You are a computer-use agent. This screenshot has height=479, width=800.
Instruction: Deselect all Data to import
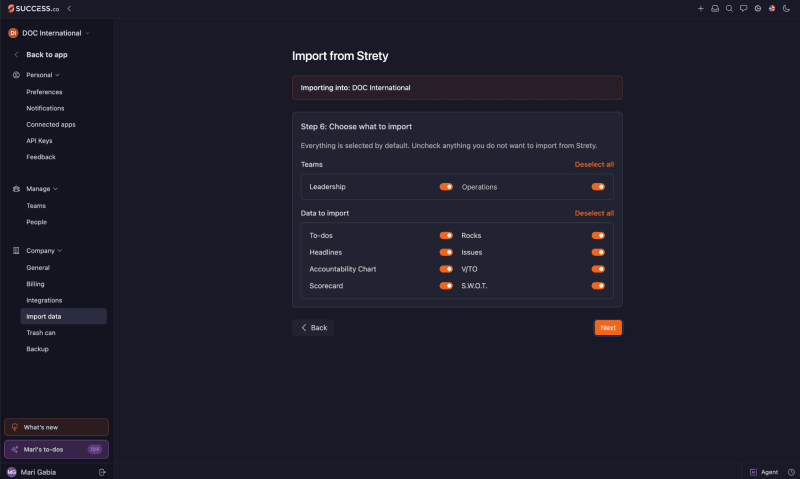coord(594,213)
